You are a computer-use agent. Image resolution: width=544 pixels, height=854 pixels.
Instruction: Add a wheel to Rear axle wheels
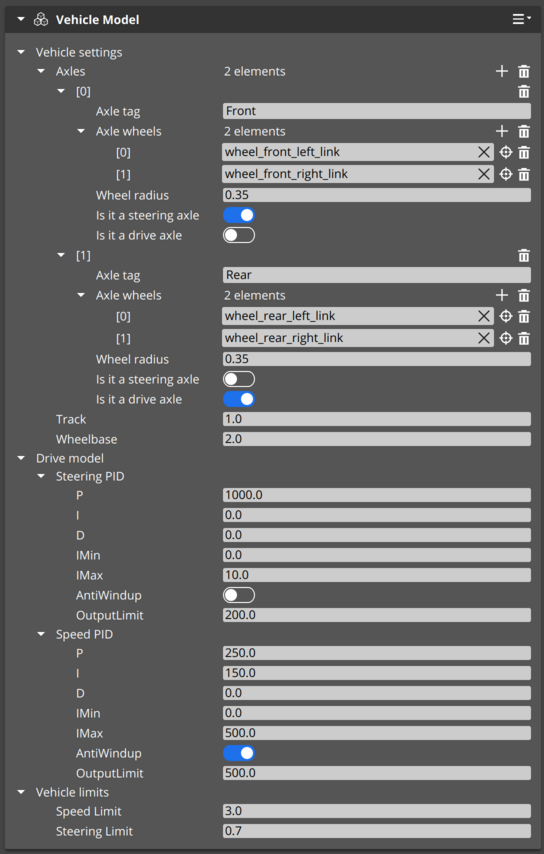[502, 295]
